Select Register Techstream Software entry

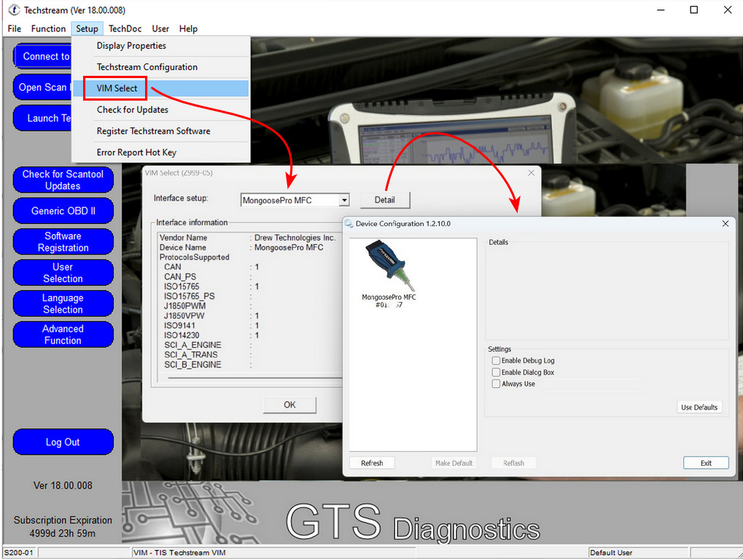161,131
